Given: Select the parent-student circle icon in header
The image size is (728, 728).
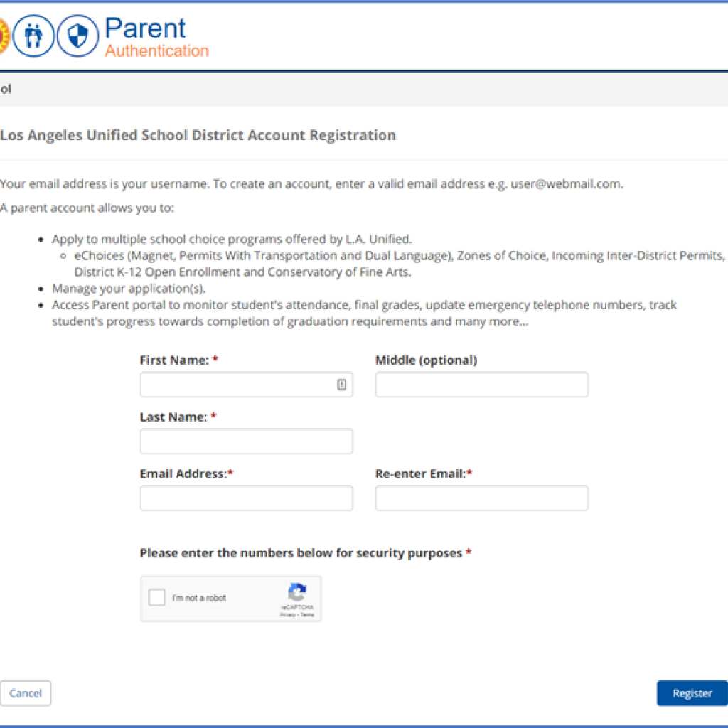Looking at the screenshot, I should (33, 34).
